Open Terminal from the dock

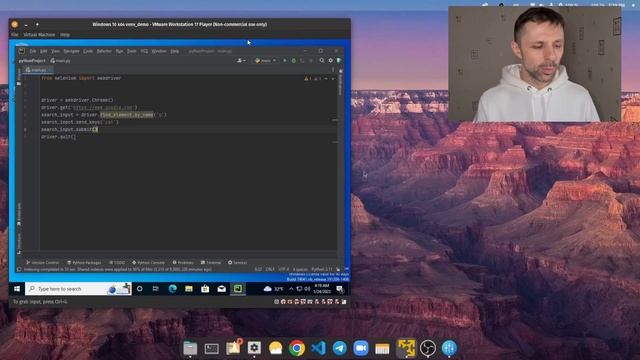pos(211,348)
